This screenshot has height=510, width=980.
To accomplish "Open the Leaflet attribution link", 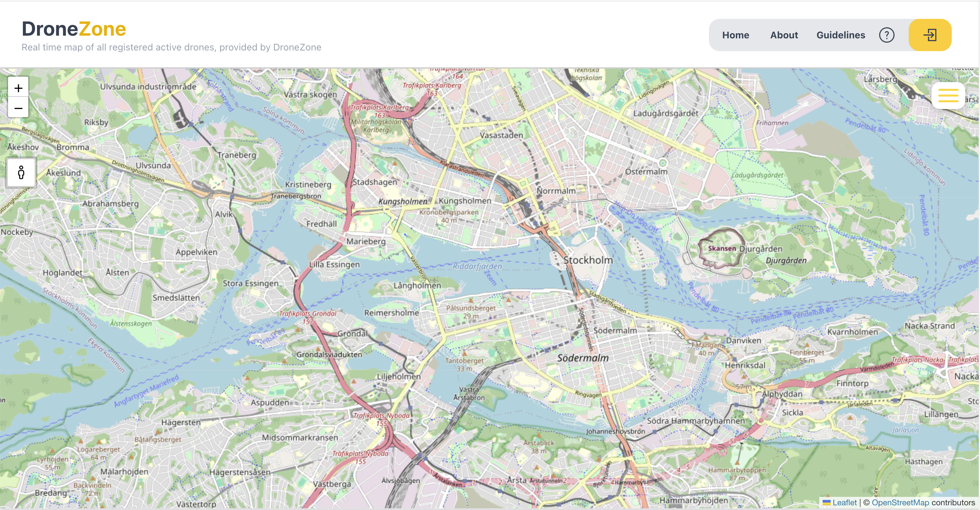I will (844, 502).
